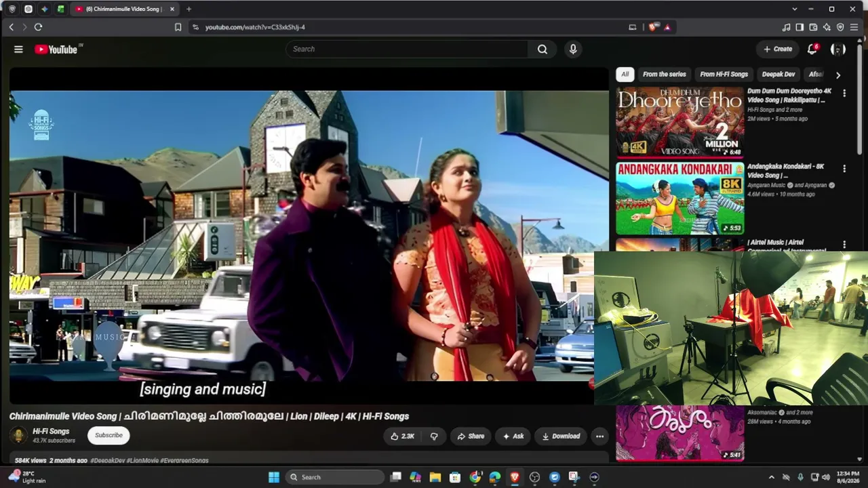868x488 pixels.
Task: Open more actions ellipsis under the video
Action: [x=599, y=436]
